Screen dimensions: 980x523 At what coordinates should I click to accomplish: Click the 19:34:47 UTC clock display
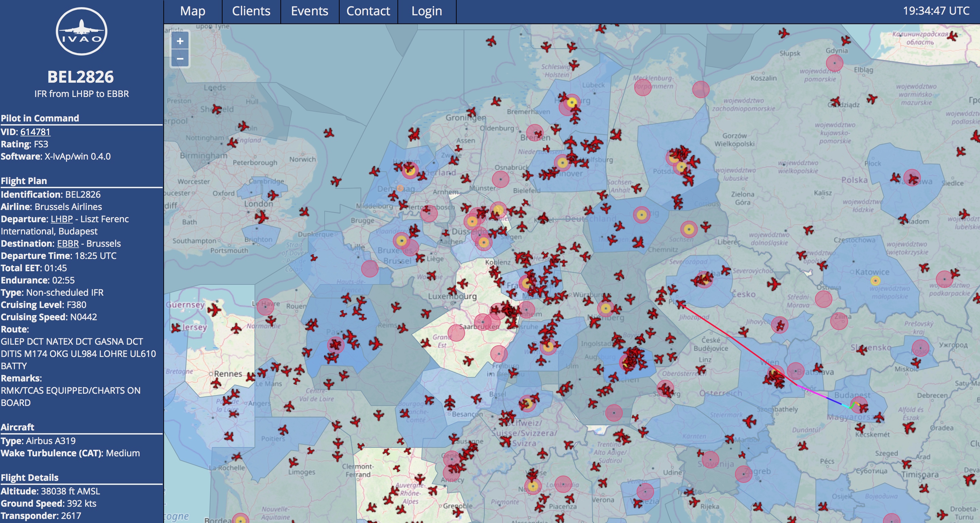click(x=936, y=11)
